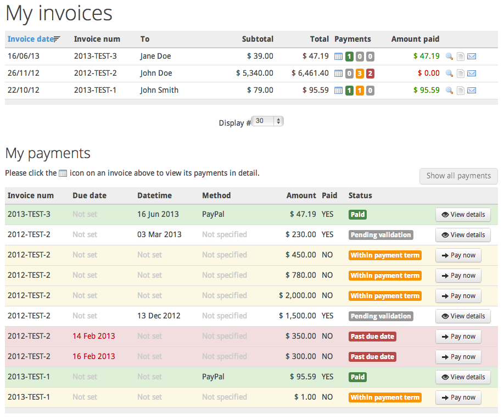The width and height of the screenshot is (504, 420).
Task: Click the green amount paid $ 47.19
Action: (x=426, y=56)
